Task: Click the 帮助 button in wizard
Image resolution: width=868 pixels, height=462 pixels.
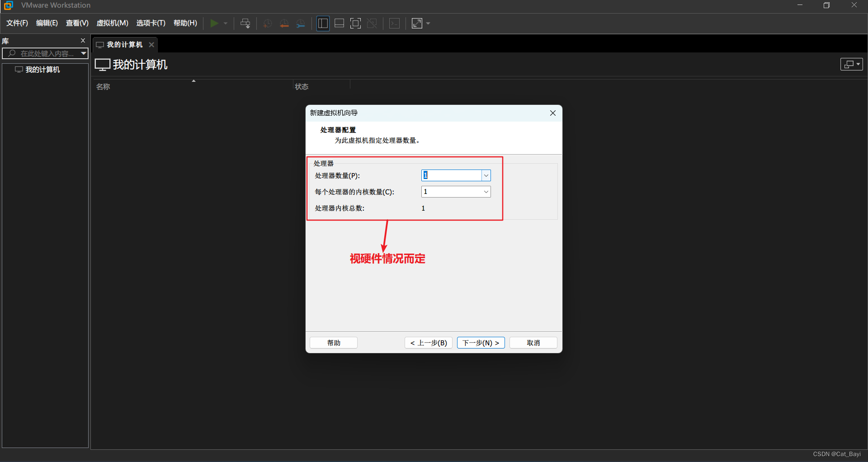Action: (x=334, y=343)
